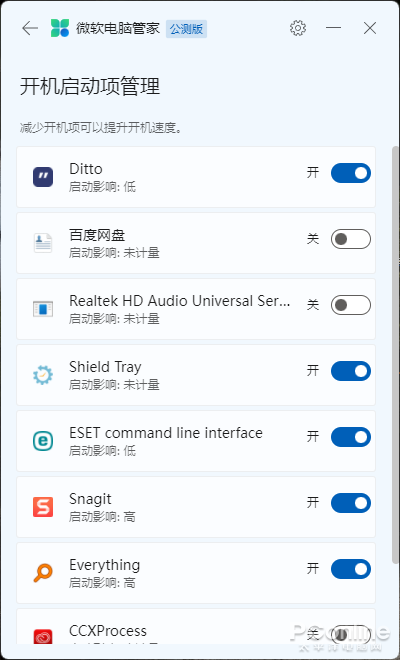Click the Ditto app icon
Viewport: 400px width, 660px height.
point(43,177)
